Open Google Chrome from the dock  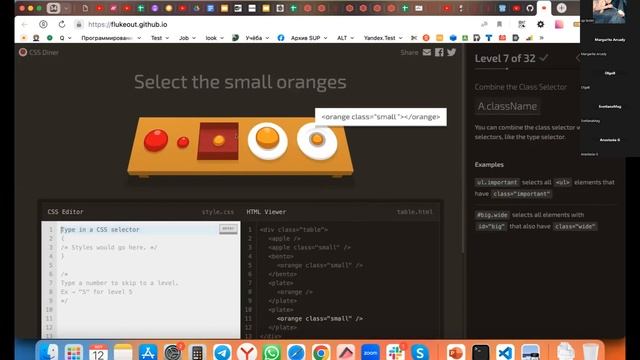pyautogui.click(x=321, y=352)
